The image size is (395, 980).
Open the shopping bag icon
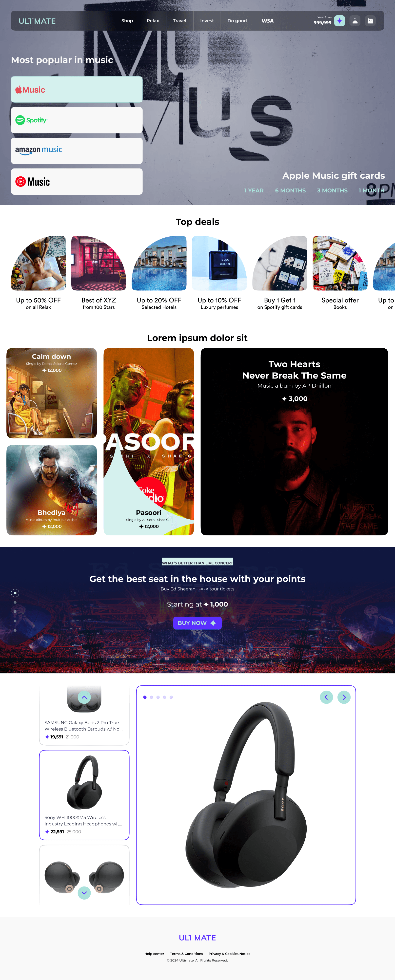click(370, 21)
